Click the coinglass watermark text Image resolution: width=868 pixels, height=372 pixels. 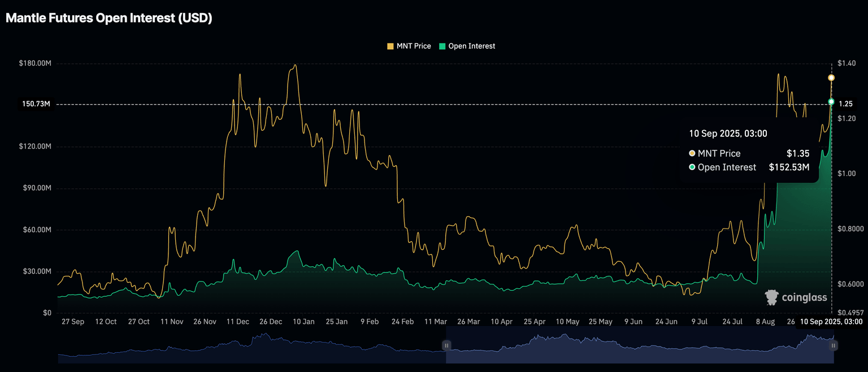tap(804, 298)
